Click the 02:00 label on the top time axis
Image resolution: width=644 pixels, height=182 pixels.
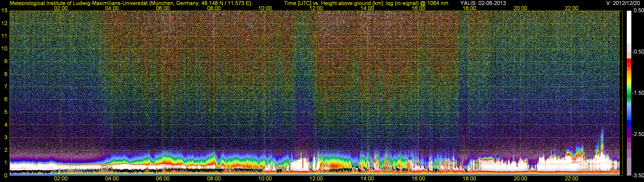pyautogui.click(x=61, y=8)
